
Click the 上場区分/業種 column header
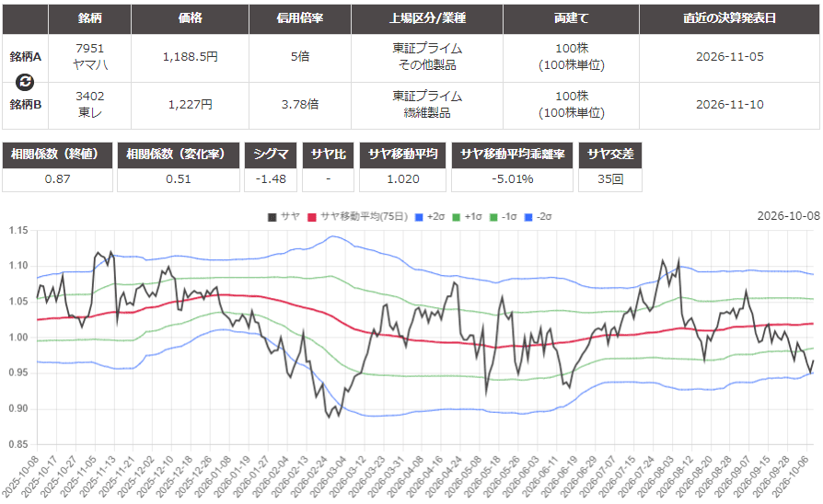tap(427, 18)
